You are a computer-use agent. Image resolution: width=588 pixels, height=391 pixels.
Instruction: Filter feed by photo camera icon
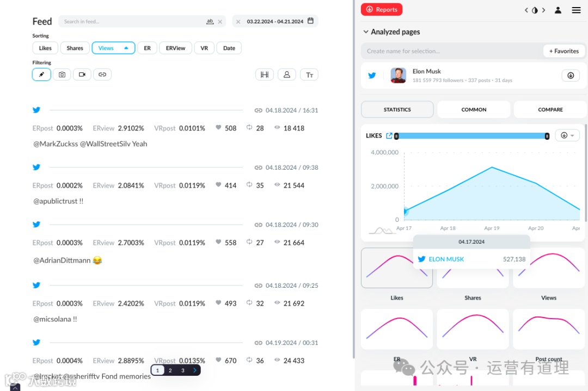tap(62, 75)
